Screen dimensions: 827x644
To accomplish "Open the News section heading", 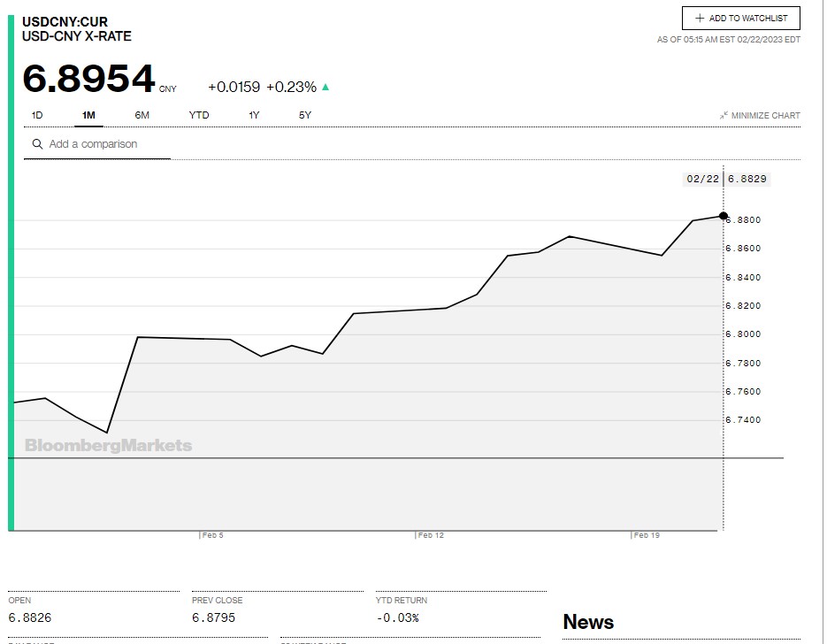I will [588, 622].
